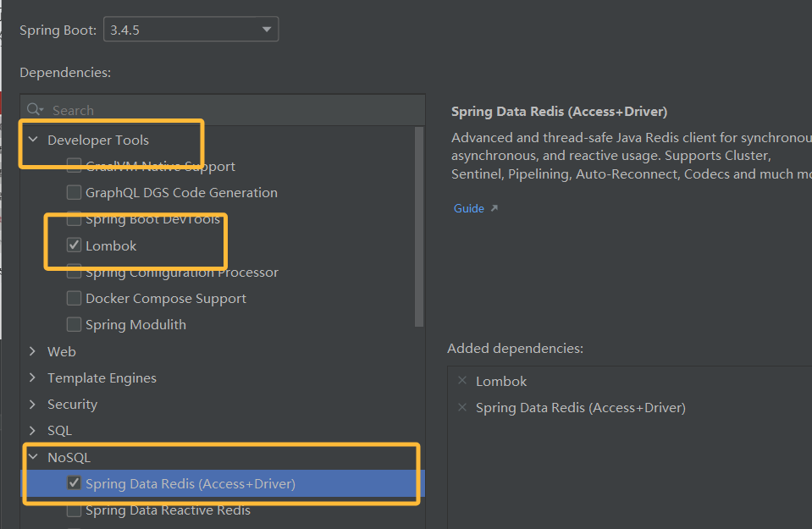Click the Template Engines category label
Screen dimensions: 812x529
coord(102,377)
